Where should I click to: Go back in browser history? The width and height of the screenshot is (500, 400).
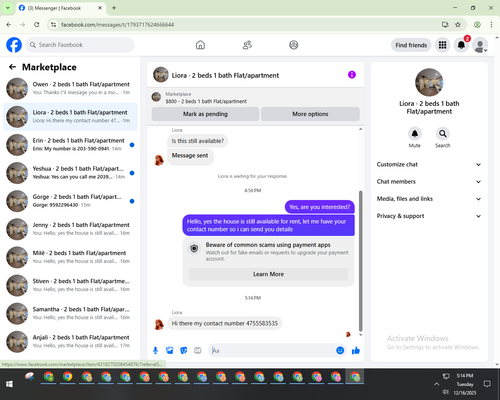pos(9,25)
